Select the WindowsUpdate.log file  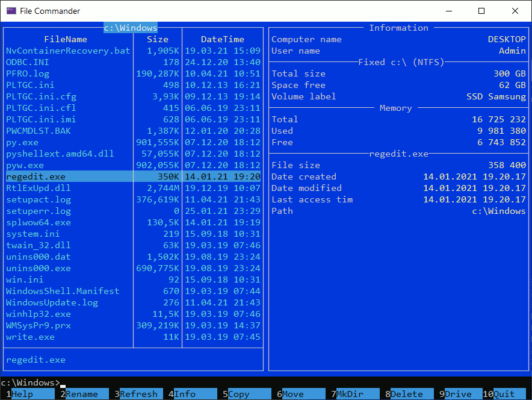[x=52, y=302]
